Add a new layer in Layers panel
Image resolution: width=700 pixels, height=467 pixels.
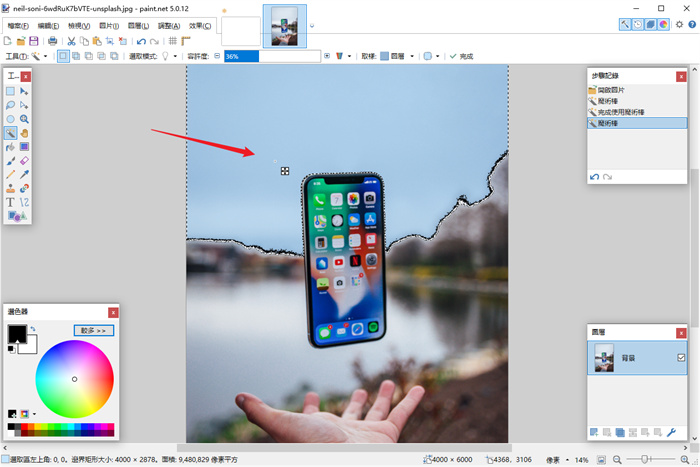594,432
